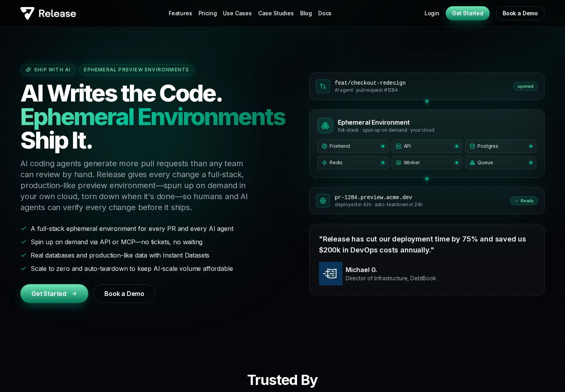Viewport: 565px width, 392px height.
Task: Click the API server icon
Action: pyautogui.click(x=399, y=146)
